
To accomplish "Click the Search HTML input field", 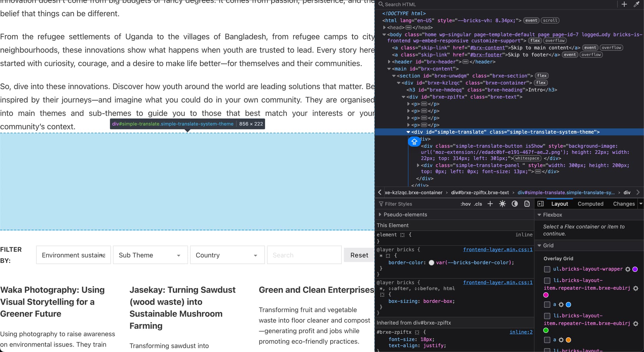I will tap(496, 4).
